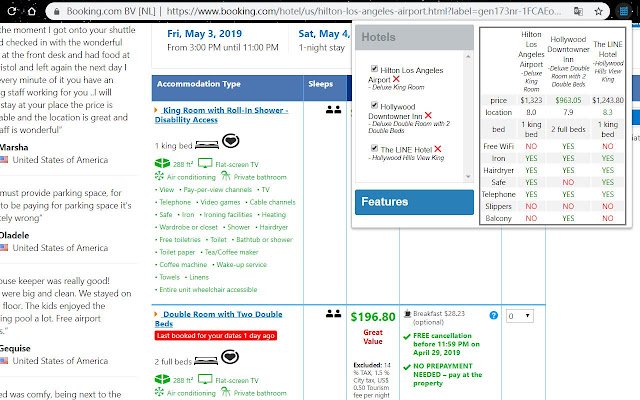This screenshot has height=400, width=640.
Task: Bookmark this page with the star icon
Action: coord(598,11)
